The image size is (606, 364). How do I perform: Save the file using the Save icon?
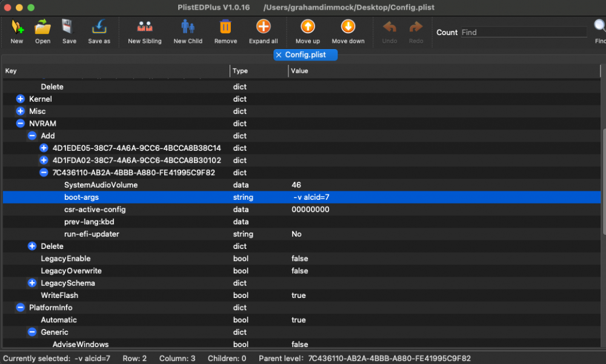pos(68,27)
